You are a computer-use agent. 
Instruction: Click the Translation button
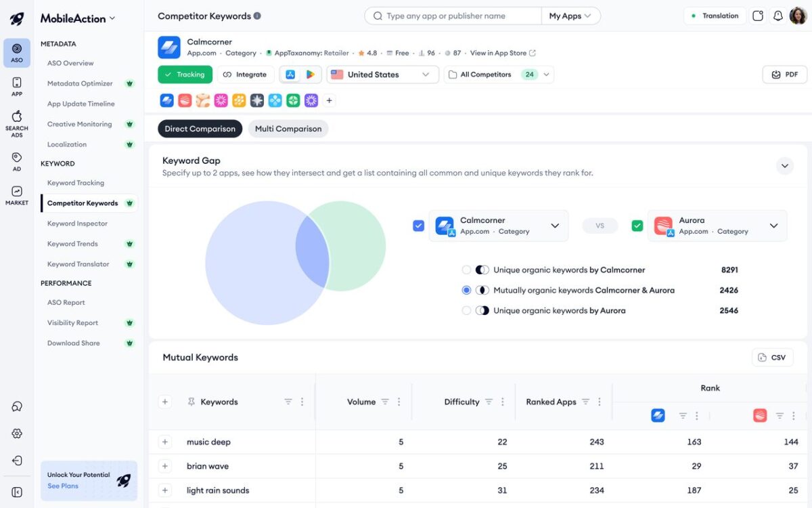point(715,16)
